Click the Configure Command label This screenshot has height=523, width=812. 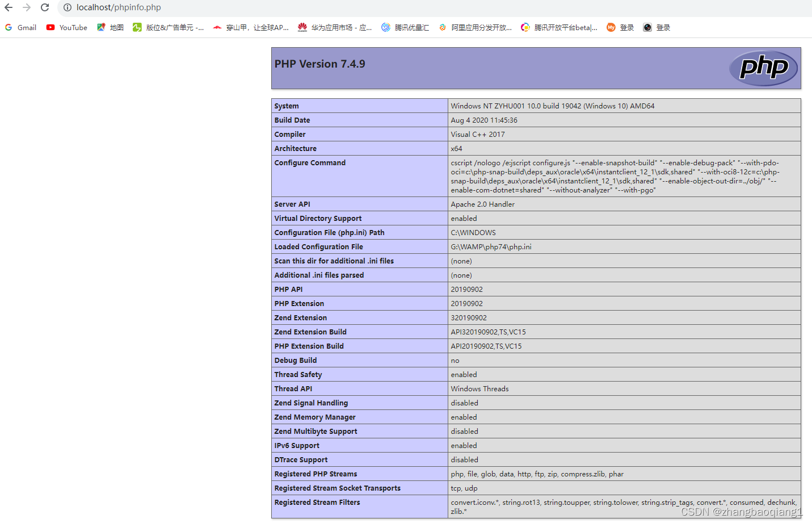point(310,163)
